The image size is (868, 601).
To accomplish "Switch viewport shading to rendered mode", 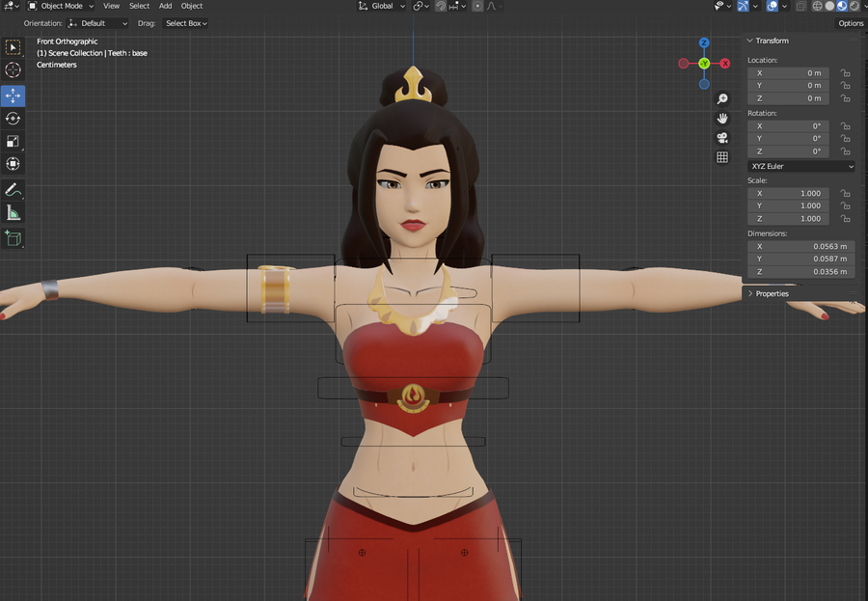I will (854, 6).
